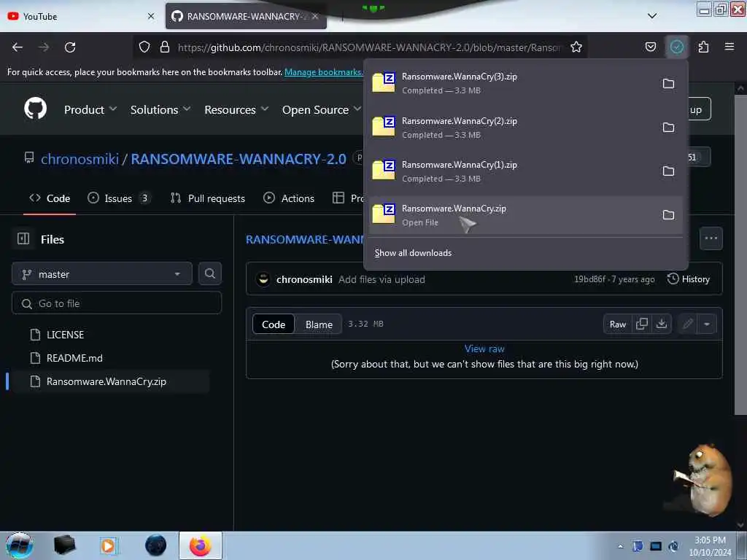
Task: Toggle the downloads panel toolbar icon
Action: point(676,47)
